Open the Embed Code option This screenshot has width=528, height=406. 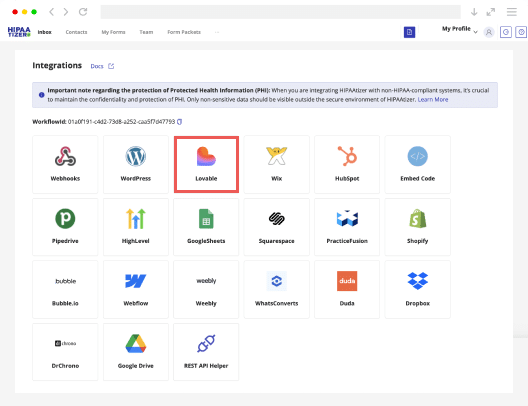click(x=418, y=164)
